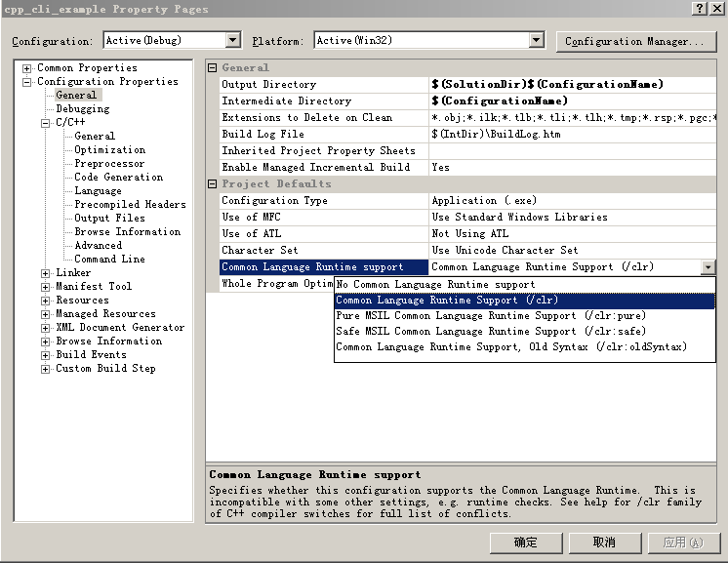
Task: Open the Configuration dropdown
Action: 232,40
